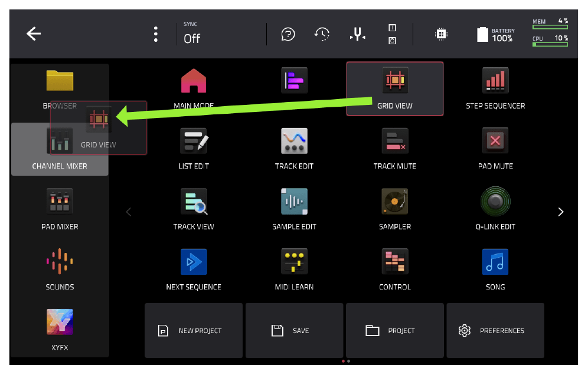Go back with the arrow button

pyautogui.click(x=34, y=34)
